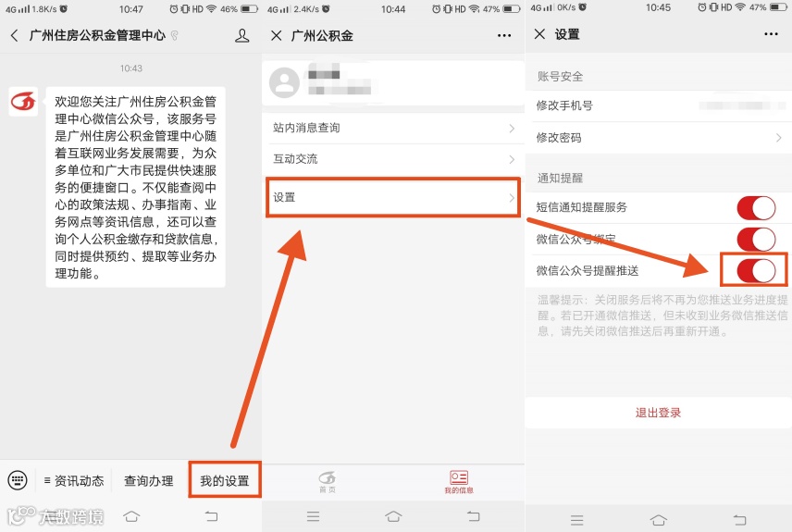Tap recent-apps nav icon in settings phone
This screenshot has width=792, height=532.
coord(576,520)
